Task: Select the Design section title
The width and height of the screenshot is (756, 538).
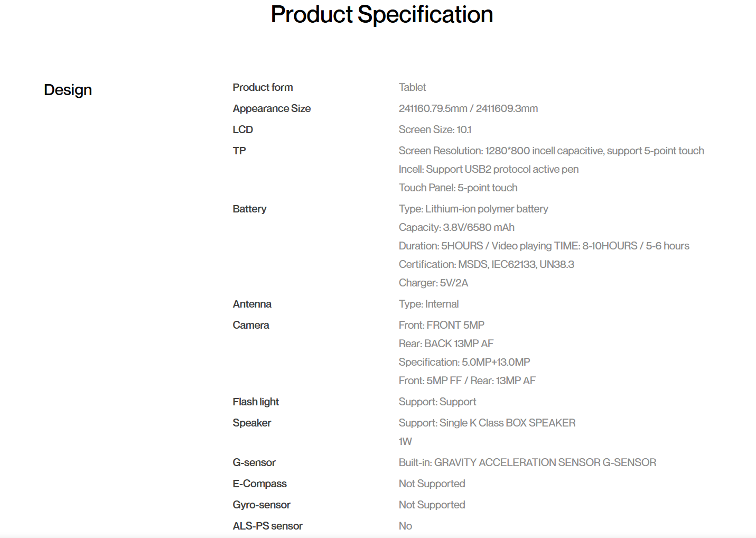Action: [x=68, y=90]
